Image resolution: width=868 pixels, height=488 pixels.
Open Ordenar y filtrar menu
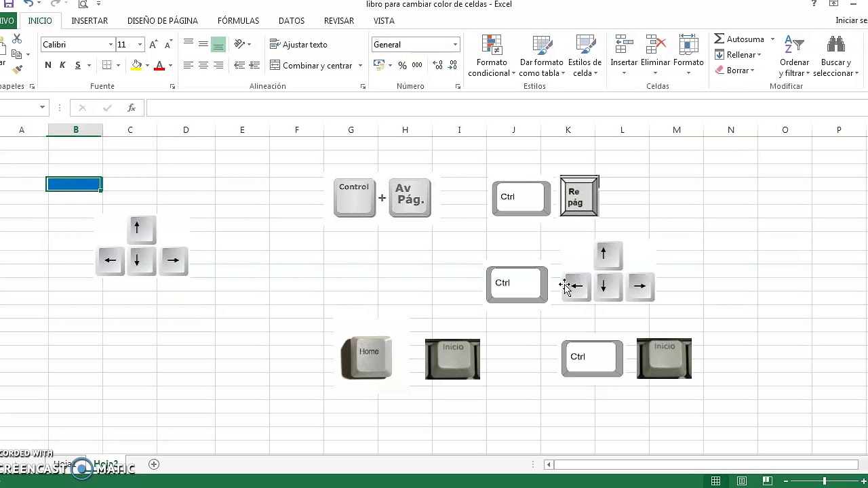[794, 56]
